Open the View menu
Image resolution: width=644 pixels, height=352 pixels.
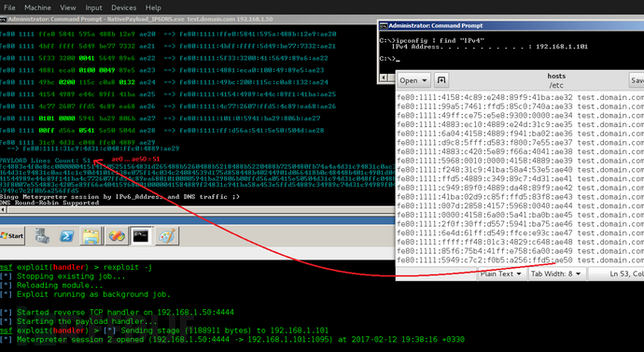click(68, 7)
